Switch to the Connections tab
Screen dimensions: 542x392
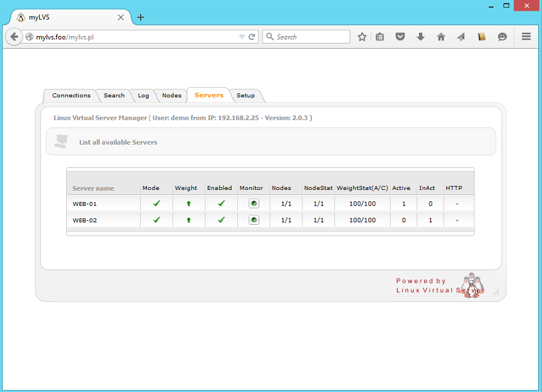(71, 96)
